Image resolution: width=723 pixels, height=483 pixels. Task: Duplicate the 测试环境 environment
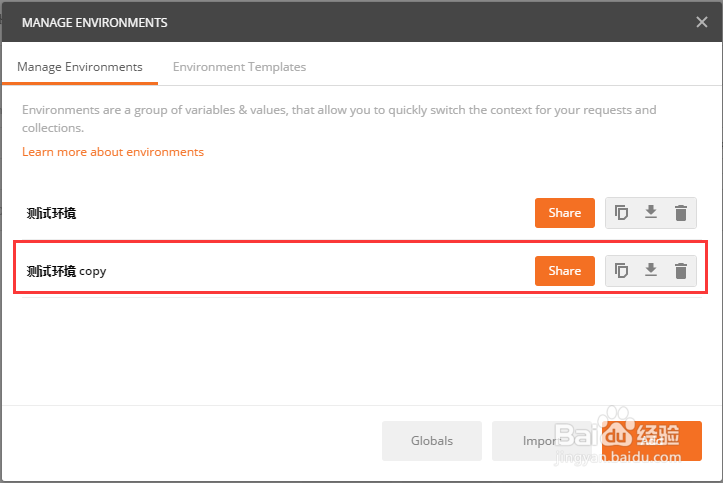tap(621, 213)
